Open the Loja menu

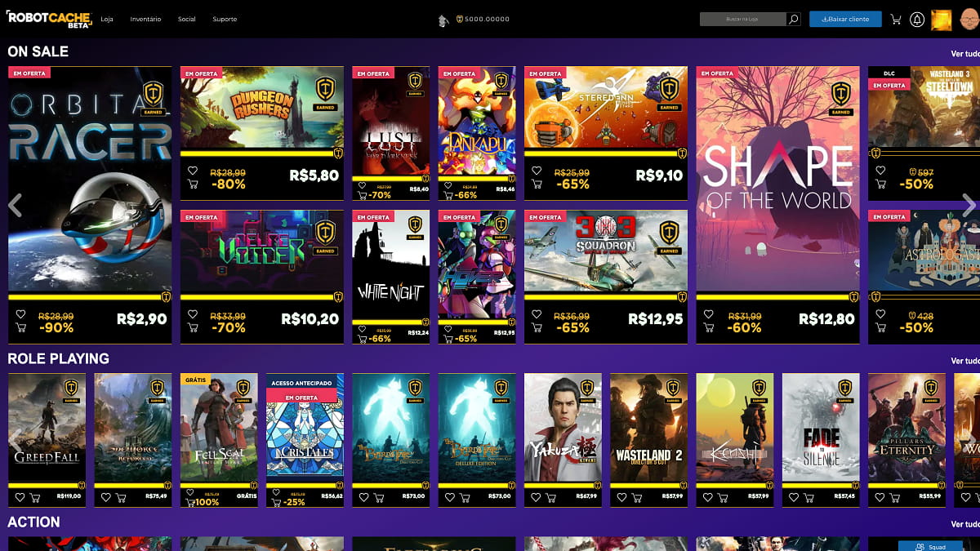[x=107, y=19]
